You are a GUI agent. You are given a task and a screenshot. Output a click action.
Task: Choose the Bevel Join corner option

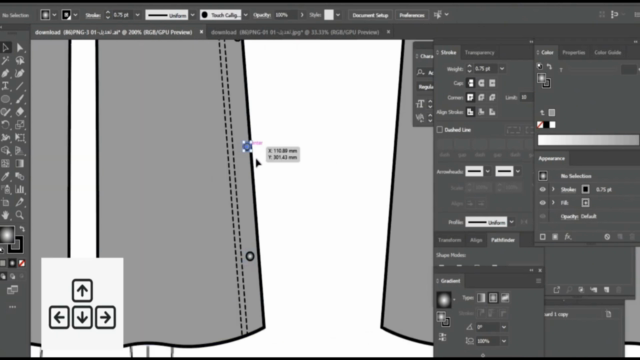pos(492,98)
